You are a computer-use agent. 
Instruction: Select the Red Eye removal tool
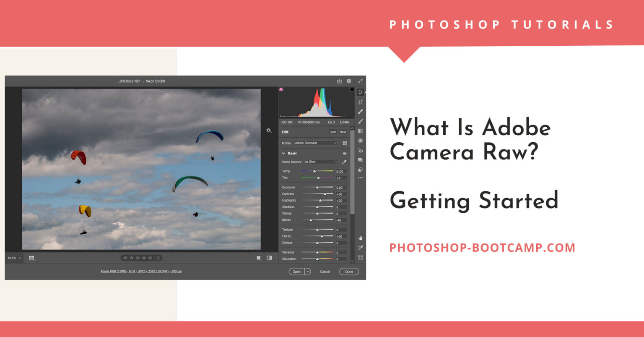pos(360,150)
